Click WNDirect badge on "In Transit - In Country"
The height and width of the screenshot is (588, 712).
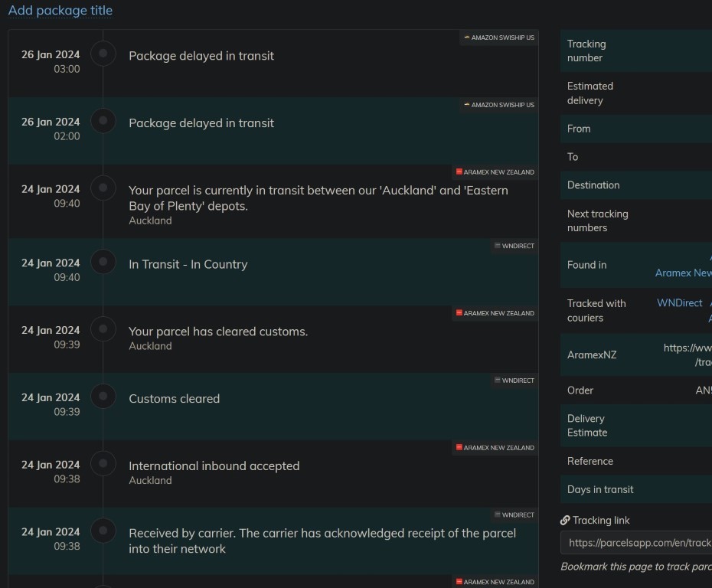[x=514, y=246]
